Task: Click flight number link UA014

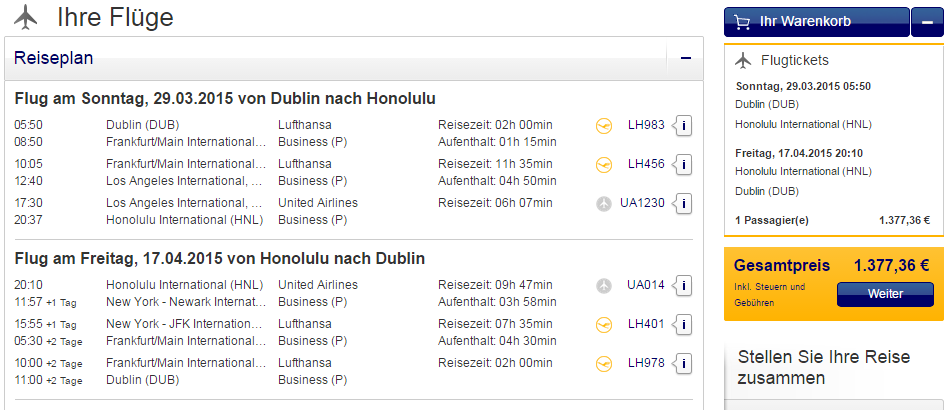Action: click(x=646, y=285)
